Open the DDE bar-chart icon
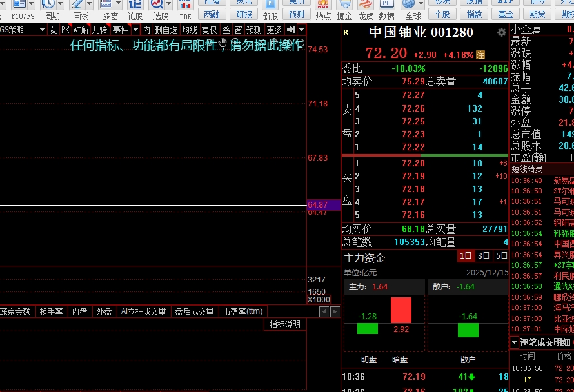 click(185, 5)
